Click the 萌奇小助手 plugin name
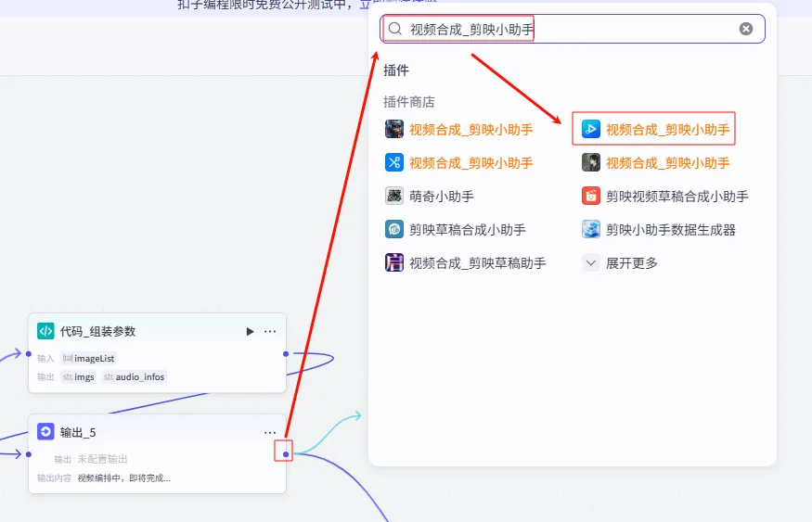This screenshot has height=522, width=812. point(442,197)
